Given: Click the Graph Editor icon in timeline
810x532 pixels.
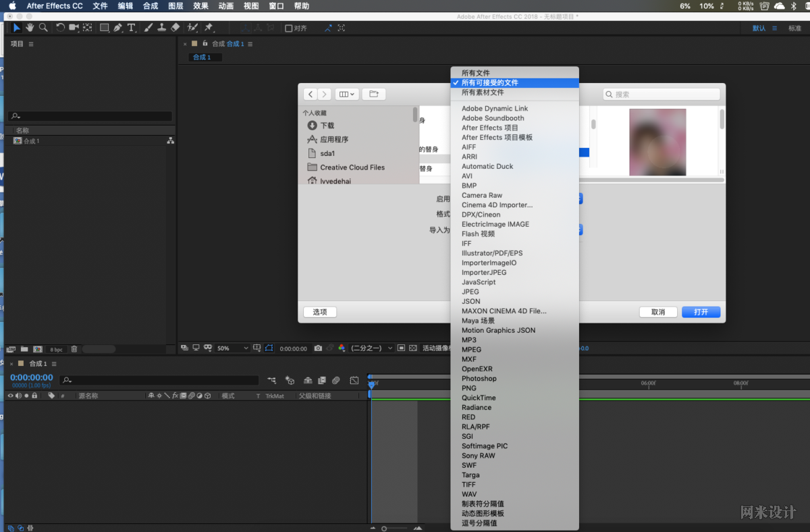Looking at the screenshot, I should click(x=354, y=380).
